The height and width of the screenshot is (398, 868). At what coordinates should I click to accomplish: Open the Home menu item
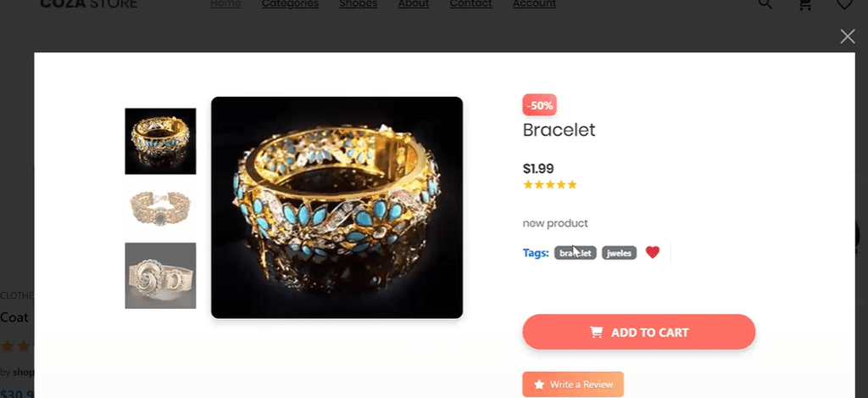(x=225, y=4)
